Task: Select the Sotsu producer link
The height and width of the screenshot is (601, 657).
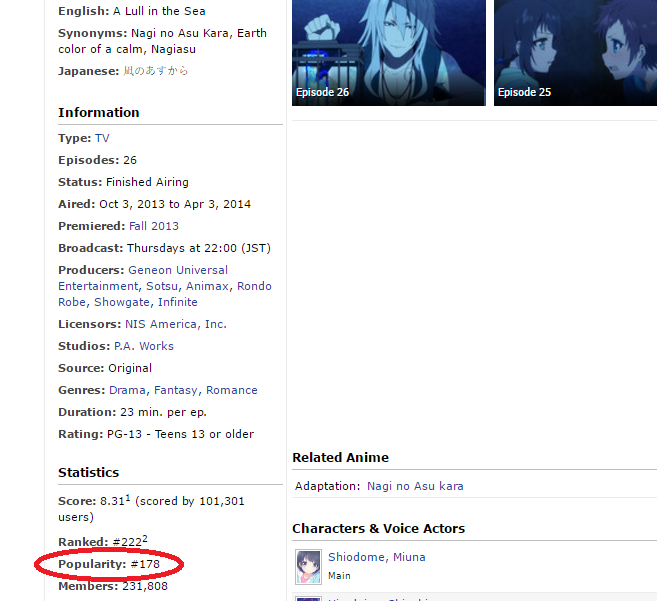Action: tap(162, 286)
